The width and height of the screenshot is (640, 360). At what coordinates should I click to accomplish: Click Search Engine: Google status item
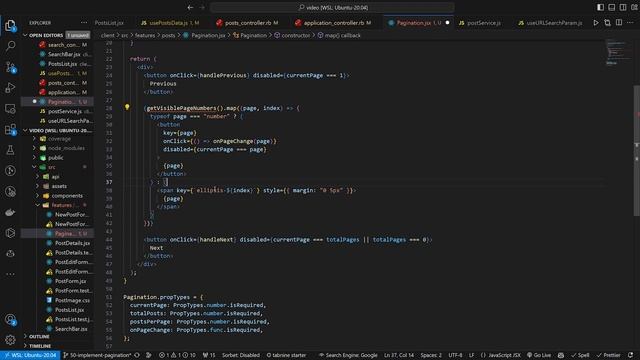point(348,356)
